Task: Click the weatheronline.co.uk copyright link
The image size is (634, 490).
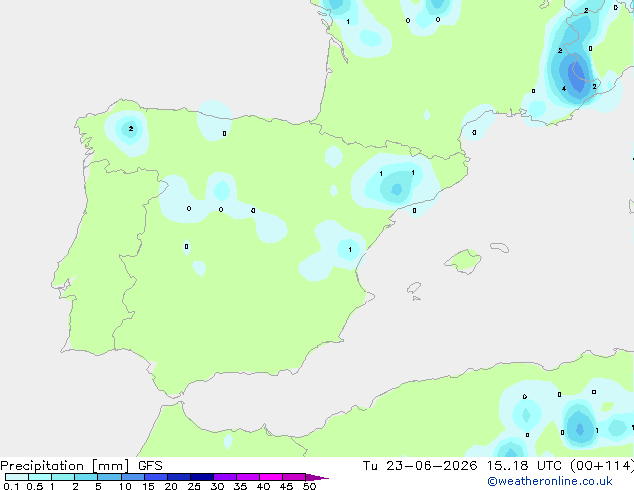Action: (550, 481)
